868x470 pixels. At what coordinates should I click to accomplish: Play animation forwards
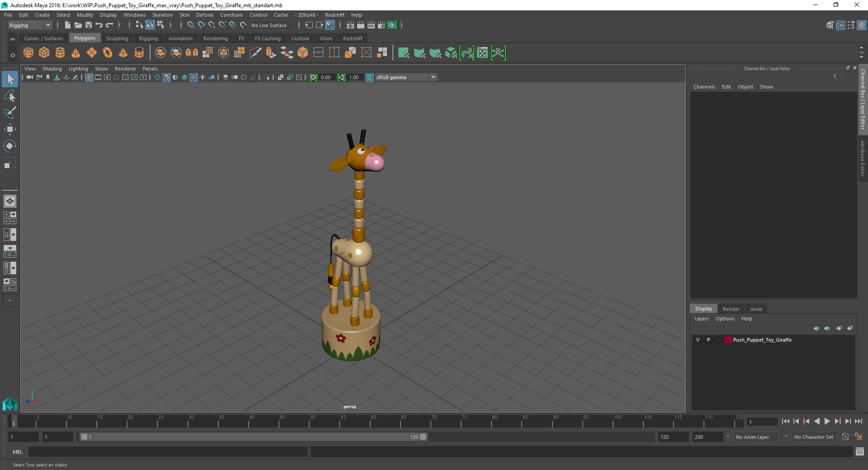[x=827, y=421]
